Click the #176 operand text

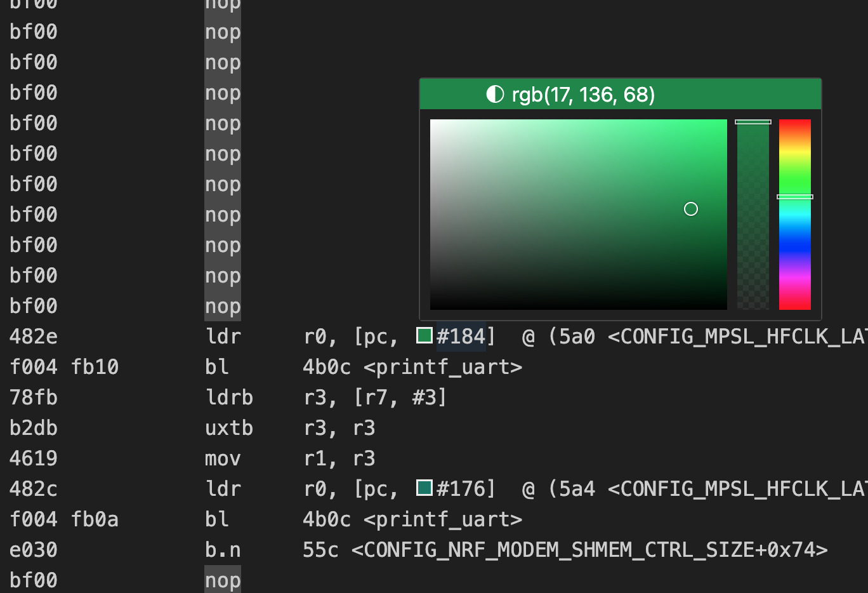coord(461,489)
